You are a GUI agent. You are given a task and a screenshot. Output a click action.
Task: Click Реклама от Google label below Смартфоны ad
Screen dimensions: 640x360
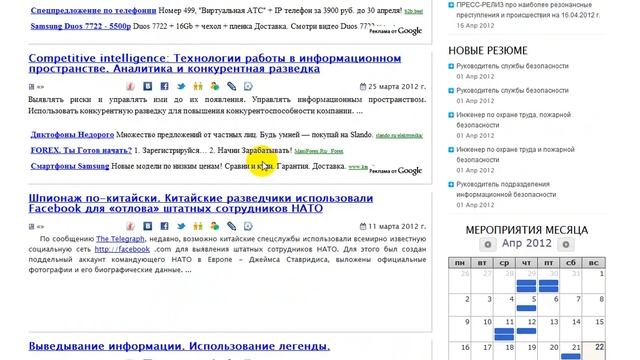(395, 171)
